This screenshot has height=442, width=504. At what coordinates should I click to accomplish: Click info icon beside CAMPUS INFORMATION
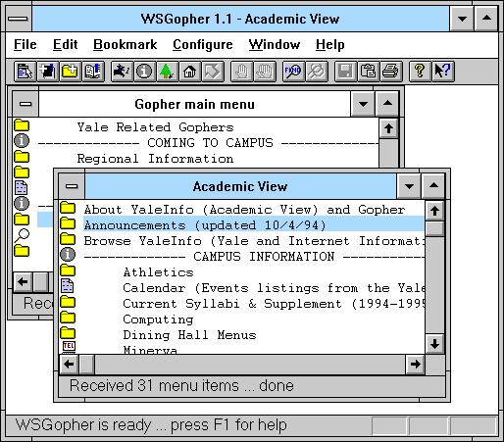coord(68,255)
